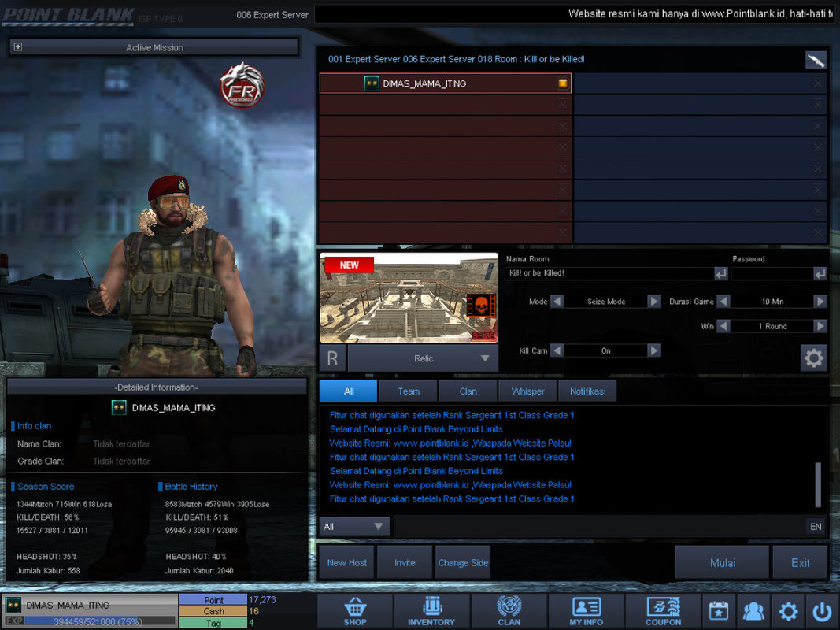Close the second red team slot

[563, 105]
